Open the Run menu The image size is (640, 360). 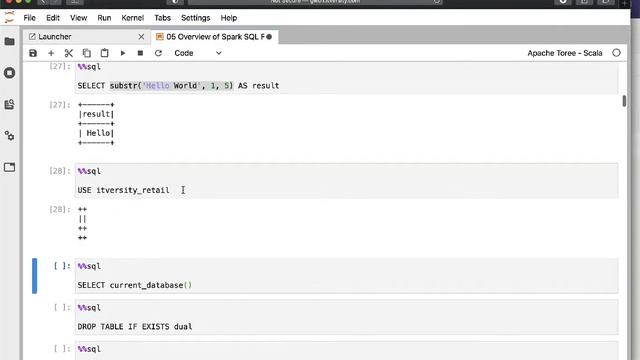point(104,18)
